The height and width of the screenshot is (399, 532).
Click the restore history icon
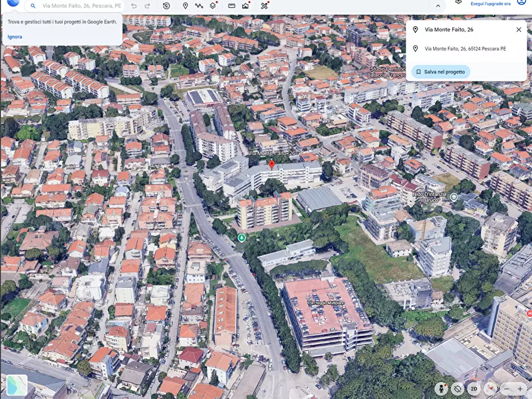pos(166,5)
